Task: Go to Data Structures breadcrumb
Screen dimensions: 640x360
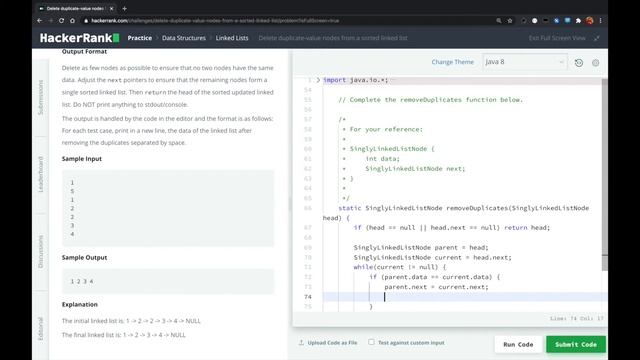Action: 184,38
